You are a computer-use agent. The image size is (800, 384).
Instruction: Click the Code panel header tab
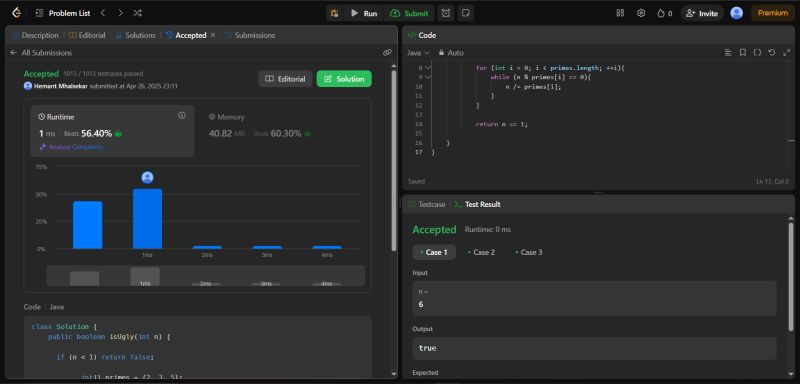pos(422,35)
